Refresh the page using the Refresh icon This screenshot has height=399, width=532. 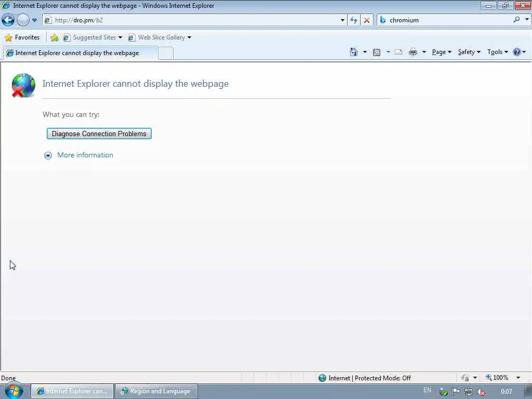[x=354, y=20]
